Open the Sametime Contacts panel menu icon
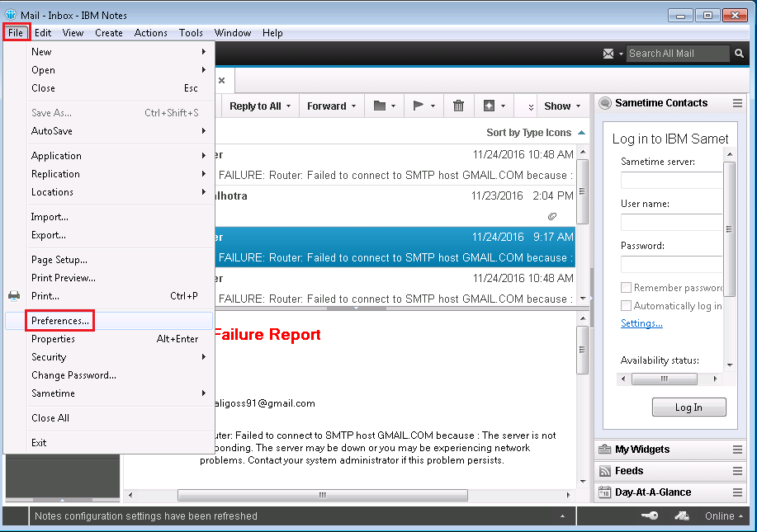The image size is (757, 532). pyautogui.click(x=737, y=103)
